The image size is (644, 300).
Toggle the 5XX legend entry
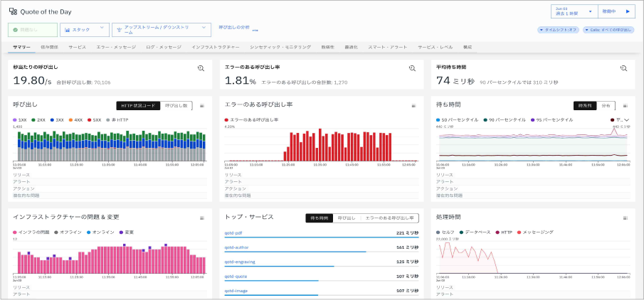[94, 120]
